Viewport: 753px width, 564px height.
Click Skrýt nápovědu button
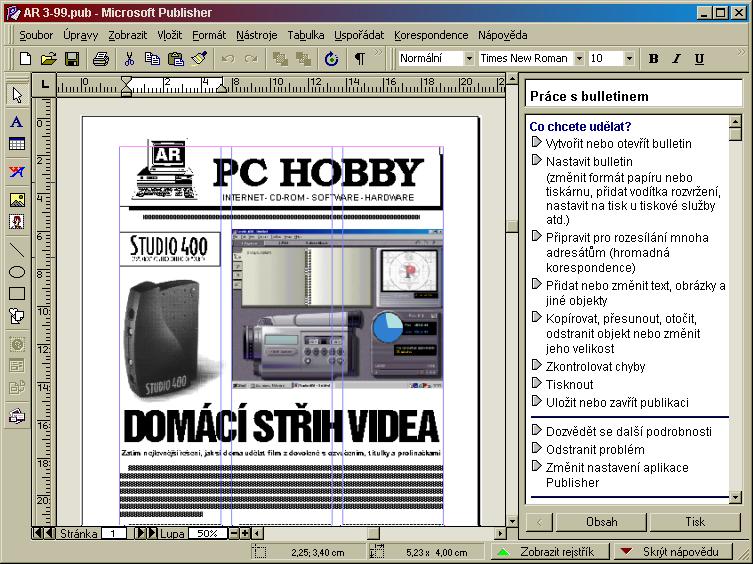pos(674,552)
